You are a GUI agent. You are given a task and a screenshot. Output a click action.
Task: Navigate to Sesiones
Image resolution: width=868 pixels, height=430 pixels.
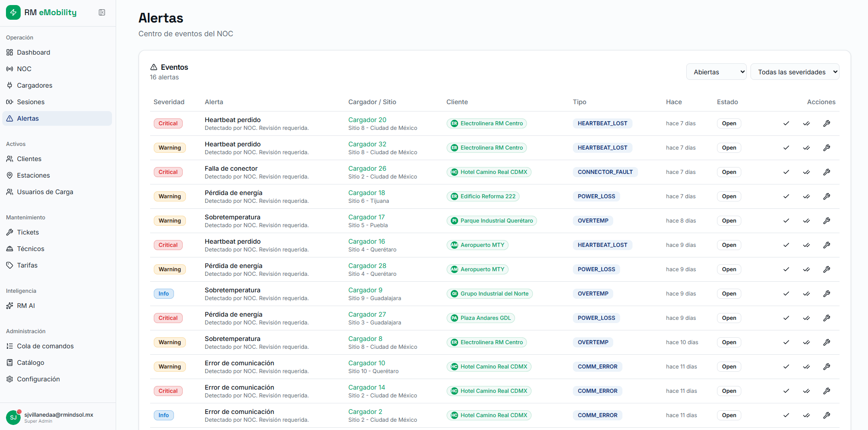(57, 102)
